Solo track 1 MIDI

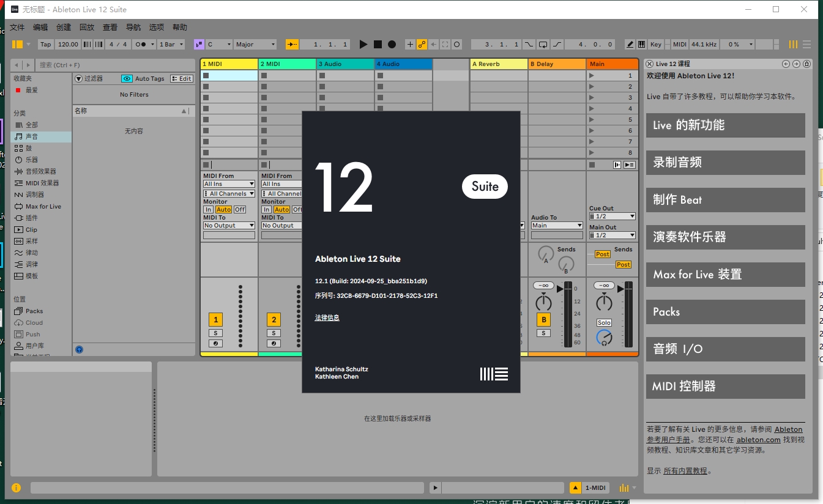point(215,333)
